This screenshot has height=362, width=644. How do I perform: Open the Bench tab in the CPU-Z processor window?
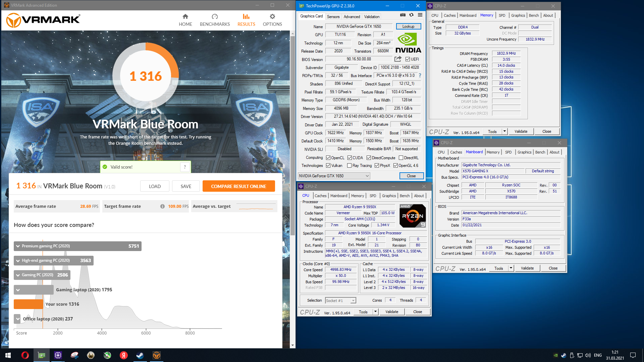point(405,196)
